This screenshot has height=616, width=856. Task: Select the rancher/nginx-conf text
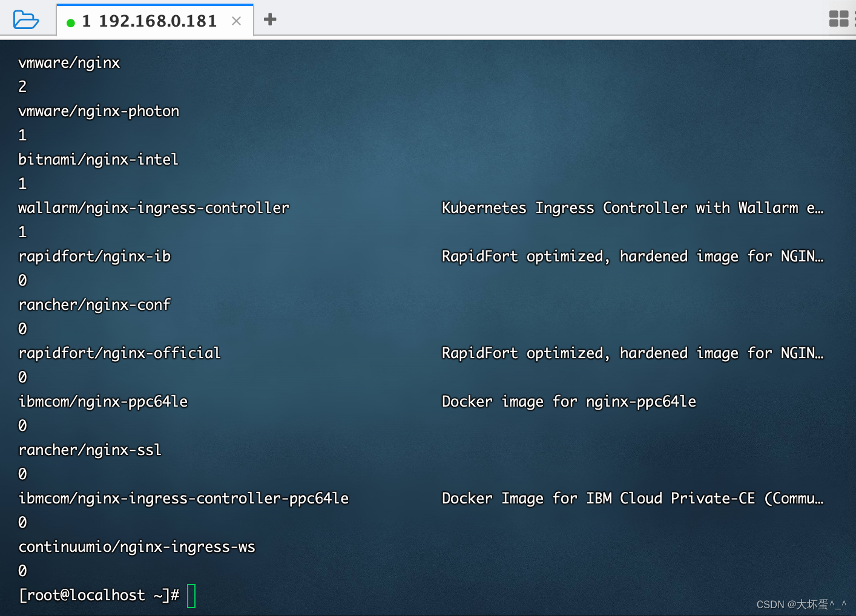[94, 304]
